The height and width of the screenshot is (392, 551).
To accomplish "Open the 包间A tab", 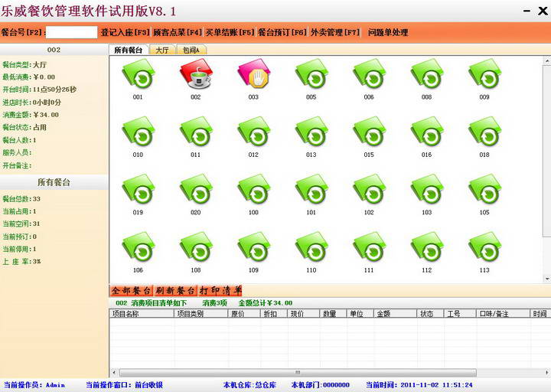I will pyautogui.click(x=191, y=50).
